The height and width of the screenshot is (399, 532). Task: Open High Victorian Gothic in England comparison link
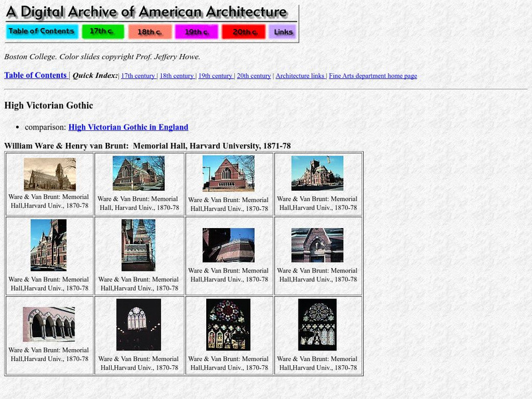[128, 127]
